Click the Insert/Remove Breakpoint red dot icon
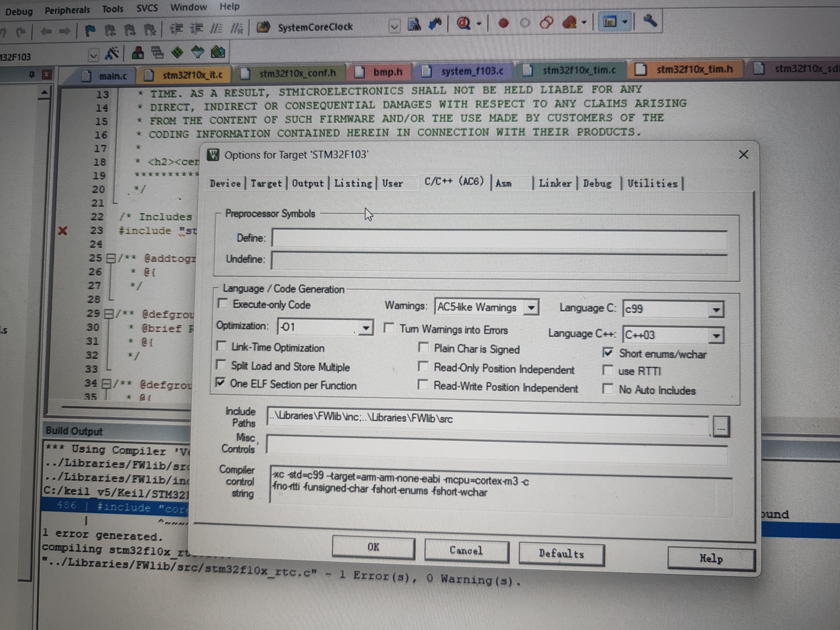840x630 pixels. click(504, 24)
